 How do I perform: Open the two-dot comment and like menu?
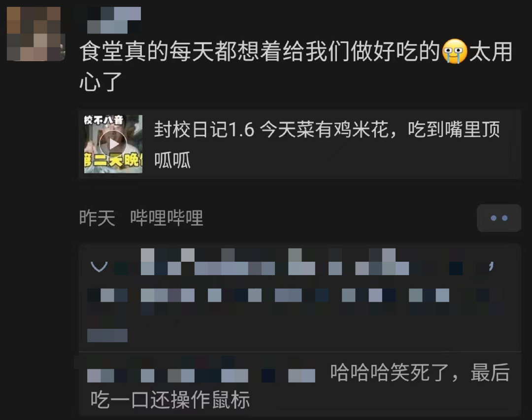(x=499, y=218)
